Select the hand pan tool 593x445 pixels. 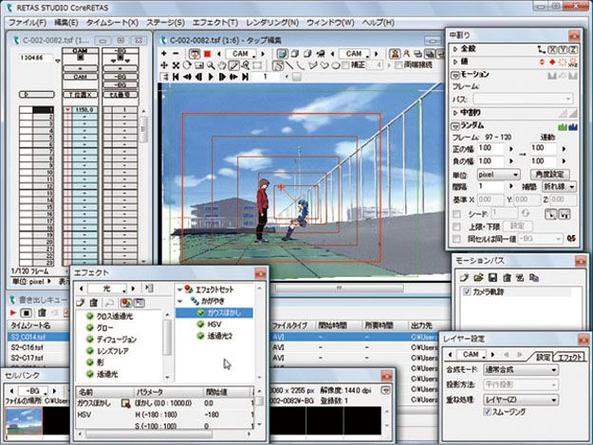tap(222, 65)
